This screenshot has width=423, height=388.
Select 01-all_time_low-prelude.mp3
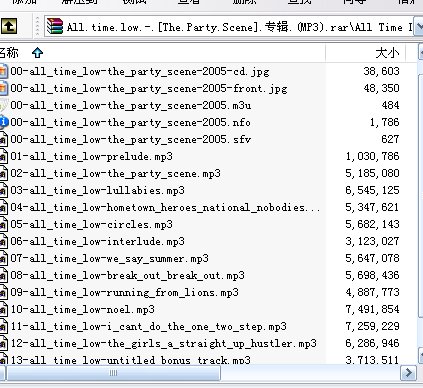pyautogui.click(x=91, y=156)
